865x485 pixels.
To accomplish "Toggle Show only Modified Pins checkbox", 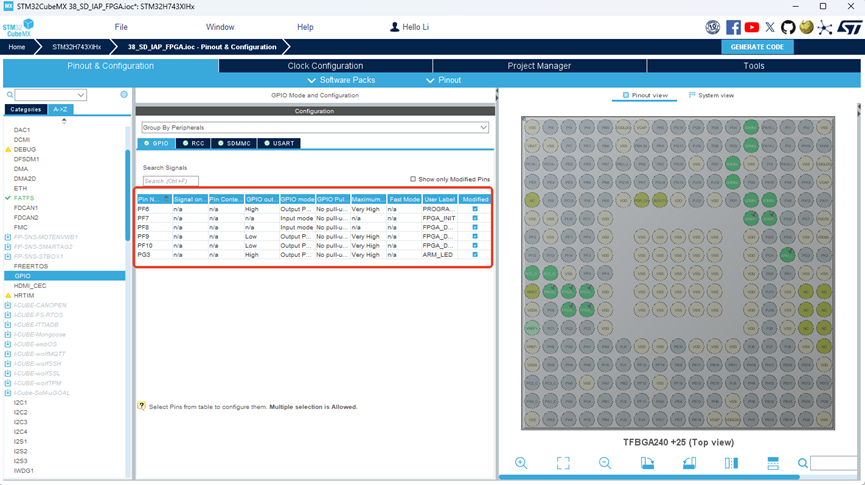I will [x=413, y=179].
